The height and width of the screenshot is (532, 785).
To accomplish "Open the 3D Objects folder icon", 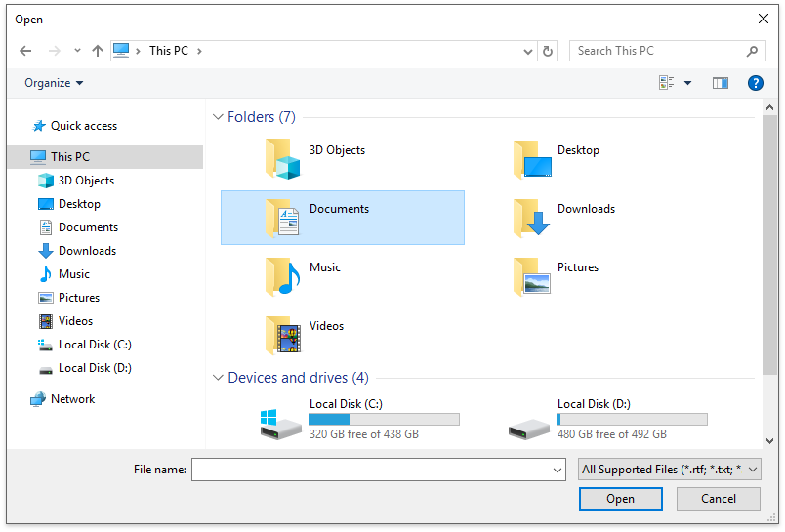I will 283,158.
